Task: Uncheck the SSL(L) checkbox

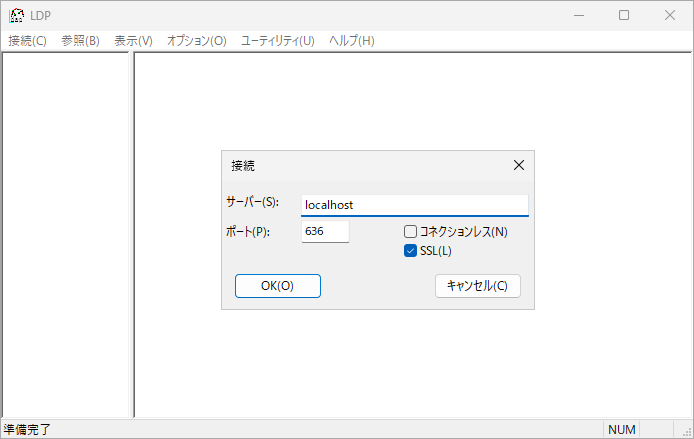Action: click(410, 251)
